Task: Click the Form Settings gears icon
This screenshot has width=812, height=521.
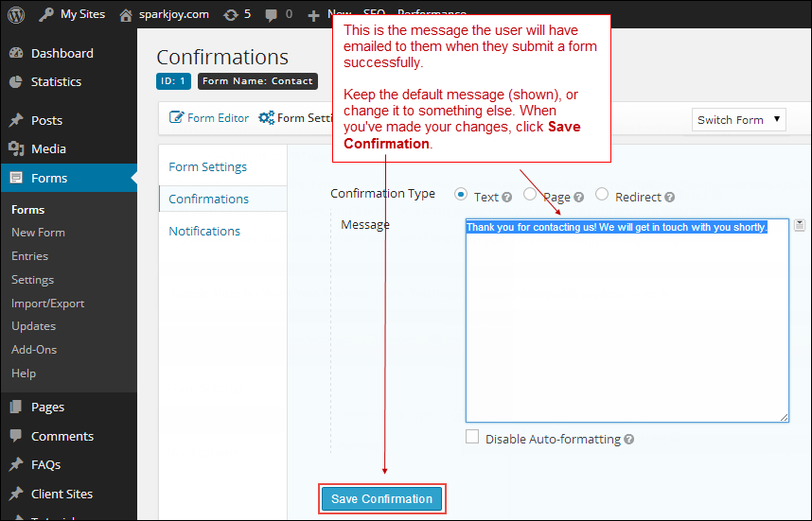Action: pos(266,117)
